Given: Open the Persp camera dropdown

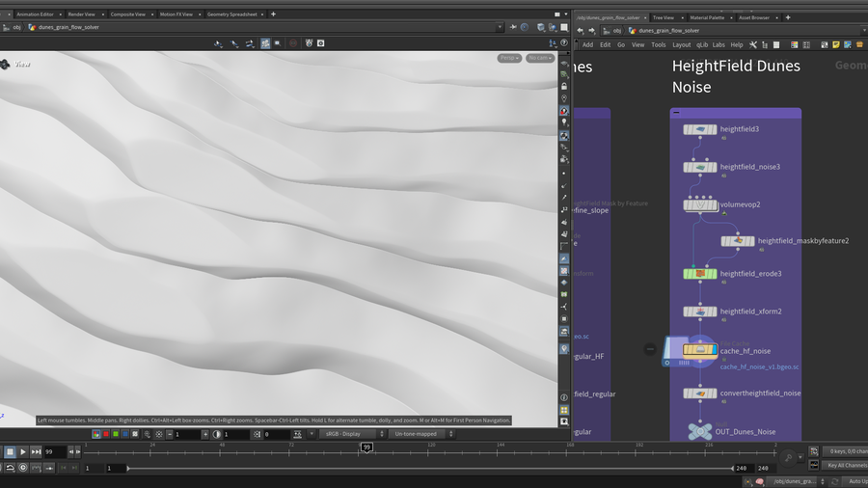Looking at the screenshot, I should click(509, 58).
